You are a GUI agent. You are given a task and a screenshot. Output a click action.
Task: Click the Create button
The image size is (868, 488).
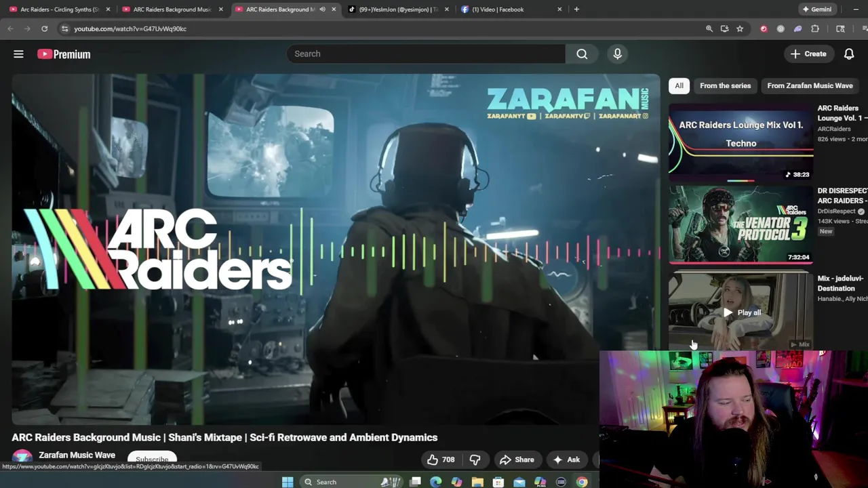808,54
